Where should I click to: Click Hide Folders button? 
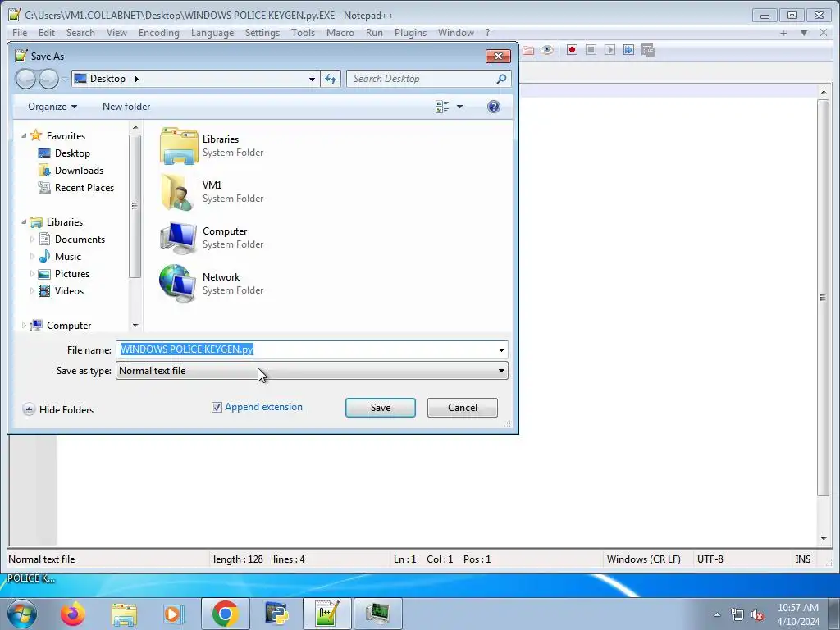point(58,410)
